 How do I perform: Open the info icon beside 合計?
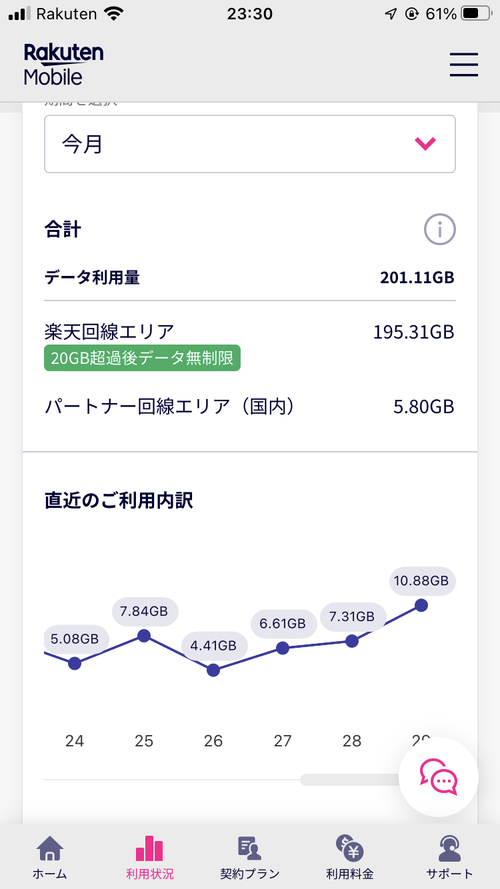tap(440, 230)
